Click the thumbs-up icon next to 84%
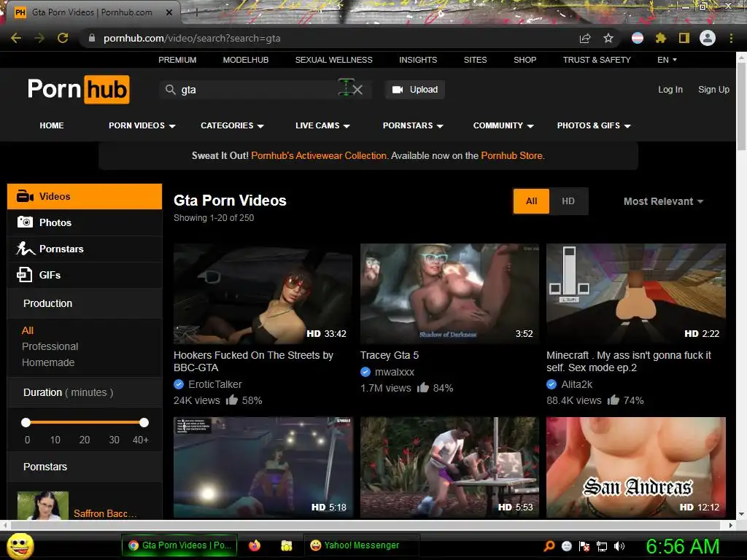The height and width of the screenshot is (560, 747). [422, 387]
